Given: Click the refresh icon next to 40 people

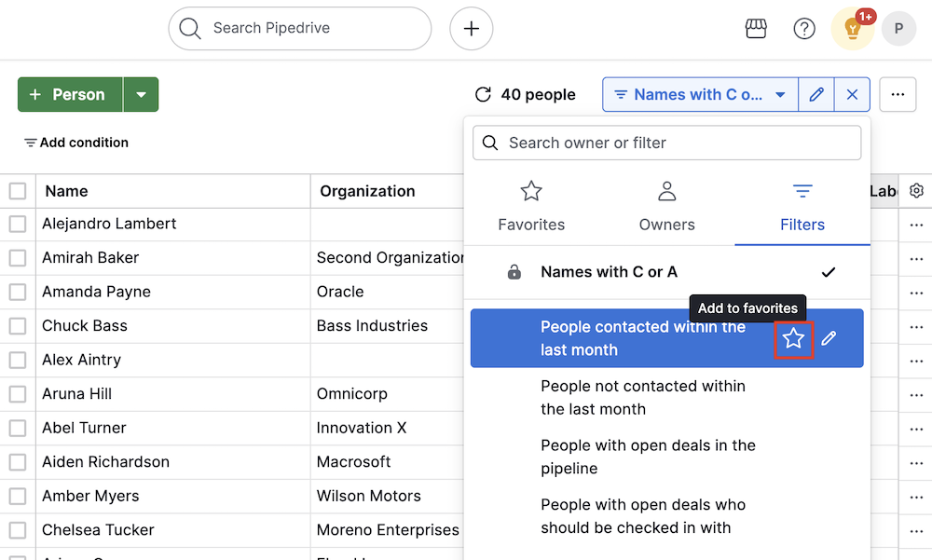Looking at the screenshot, I should [x=483, y=94].
